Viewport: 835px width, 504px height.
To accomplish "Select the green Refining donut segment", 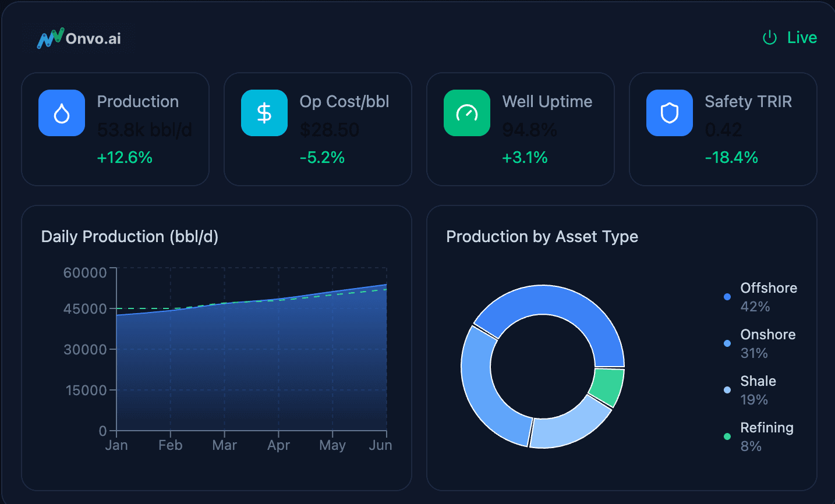I will click(x=608, y=386).
